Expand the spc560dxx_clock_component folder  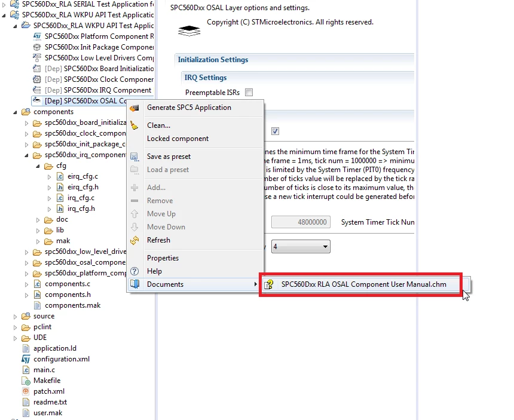[x=26, y=134]
